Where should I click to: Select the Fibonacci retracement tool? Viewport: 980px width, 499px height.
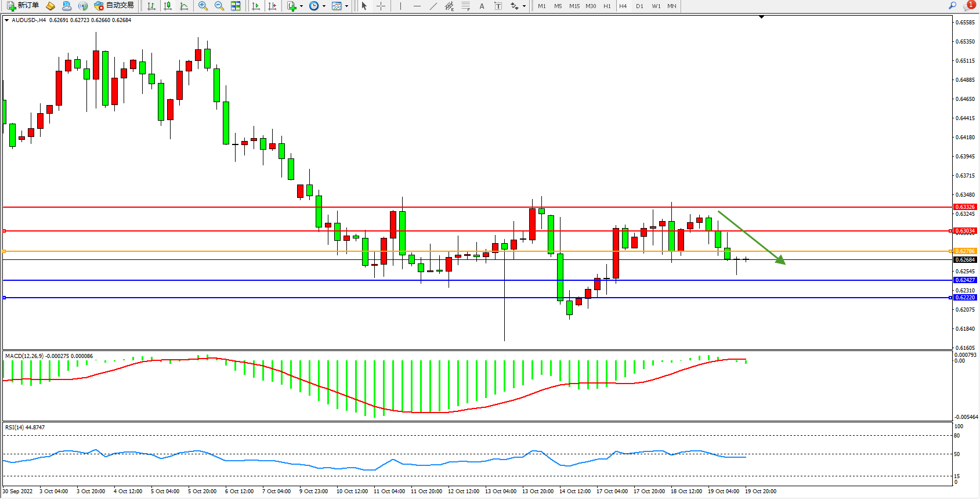tap(465, 6)
